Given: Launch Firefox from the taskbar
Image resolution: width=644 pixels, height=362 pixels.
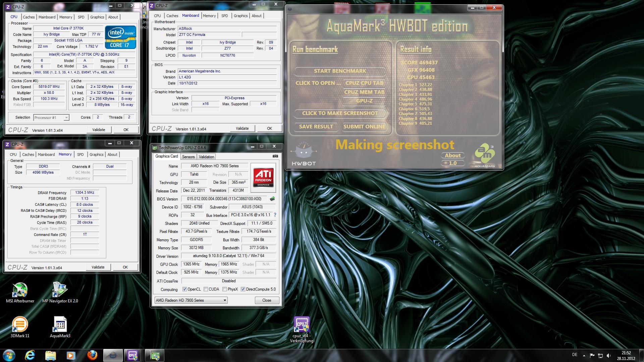Looking at the screenshot, I should [92, 355].
